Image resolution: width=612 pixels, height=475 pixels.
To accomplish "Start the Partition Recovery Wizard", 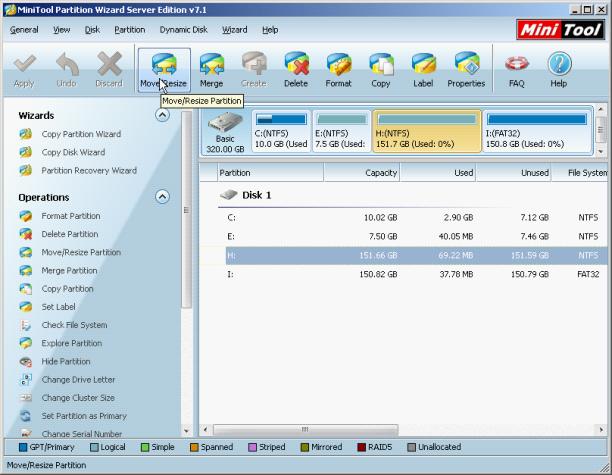I will coord(89,171).
